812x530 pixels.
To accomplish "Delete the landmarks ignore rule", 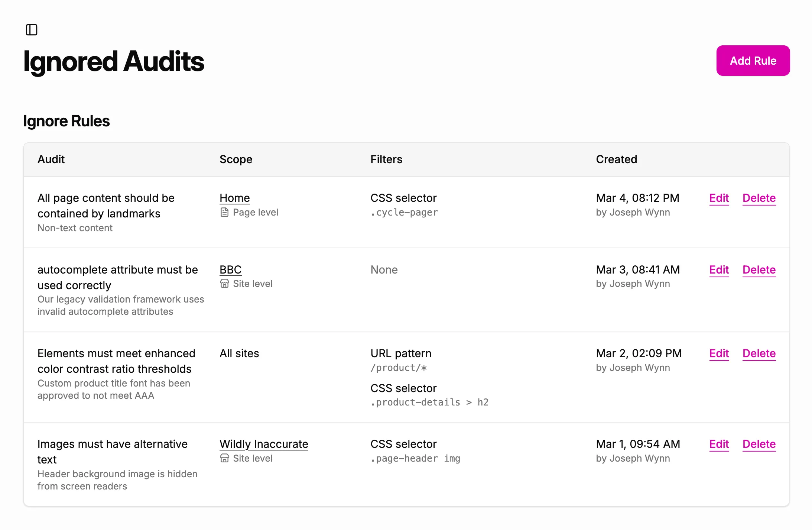I will (x=759, y=198).
